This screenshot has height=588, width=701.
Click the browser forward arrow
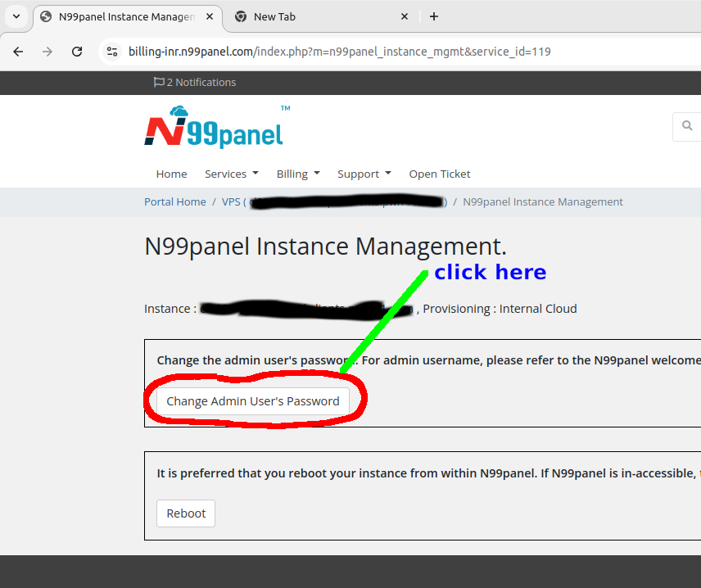(x=47, y=52)
